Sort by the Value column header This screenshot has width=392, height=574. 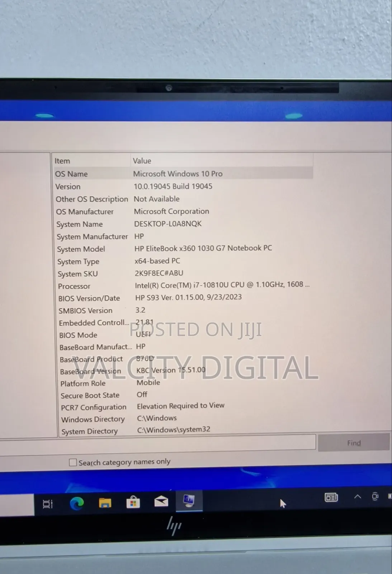222,161
